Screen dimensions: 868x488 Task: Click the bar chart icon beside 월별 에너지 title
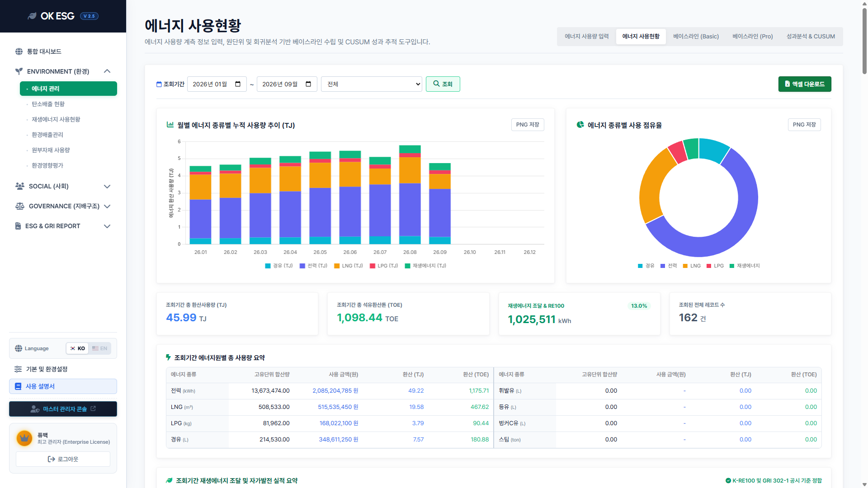click(x=170, y=125)
